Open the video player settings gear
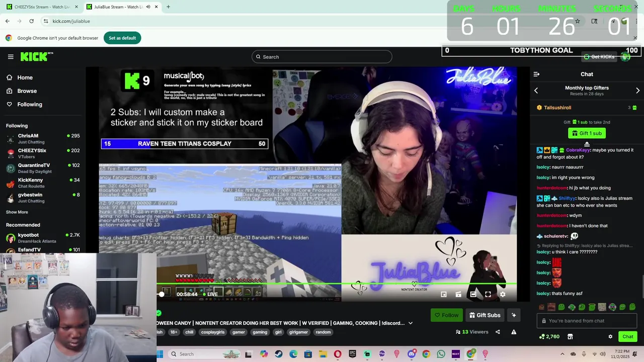 click(x=502, y=294)
